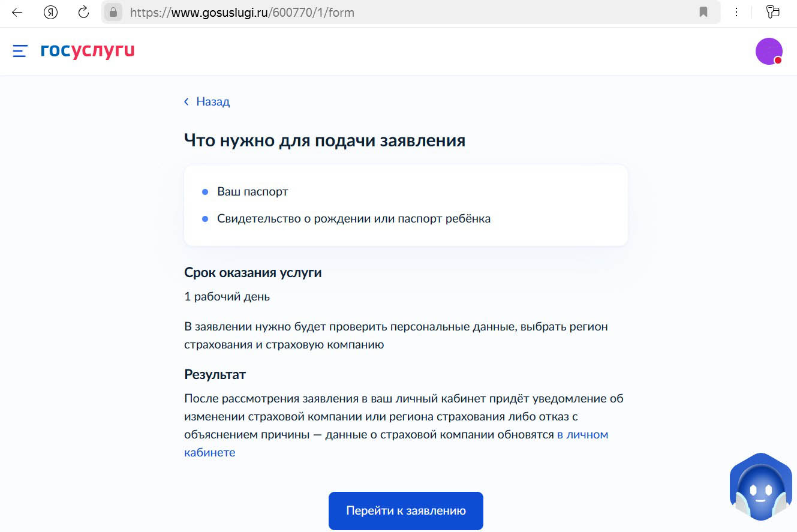Click the documents checklist card
The height and width of the screenshot is (532, 797).
405,205
